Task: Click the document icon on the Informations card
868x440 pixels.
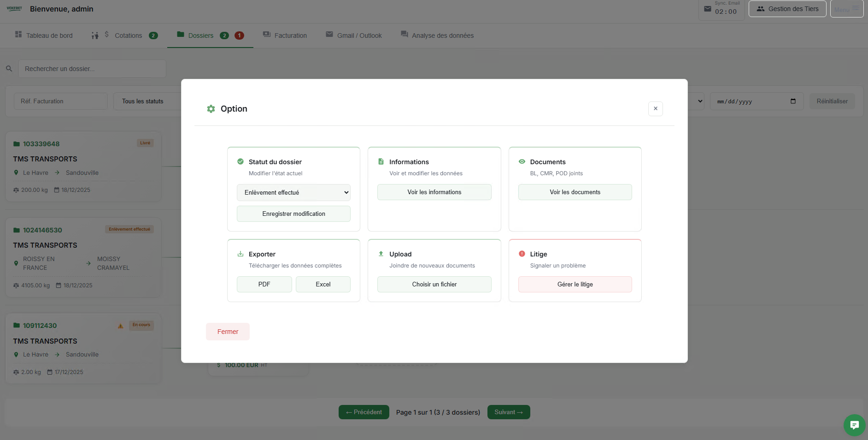Action: click(381, 161)
